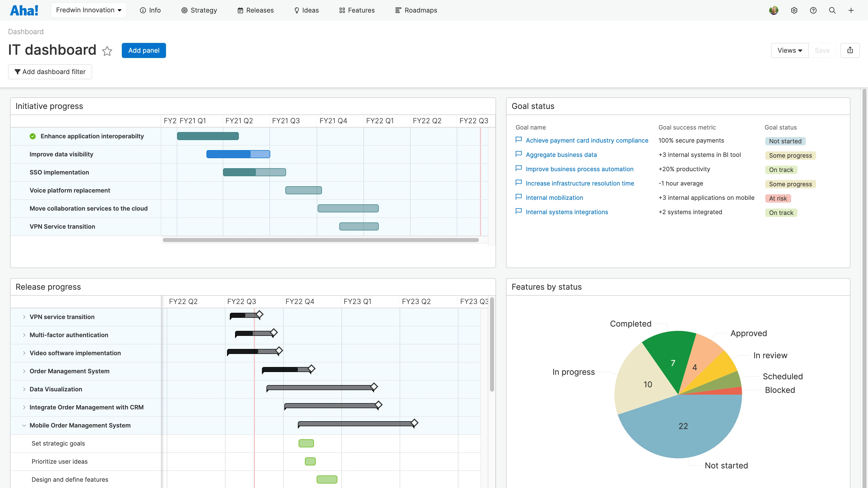This screenshot has height=488, width=868.
Task: Open the help question mark icon
Action: coord(813,10)
